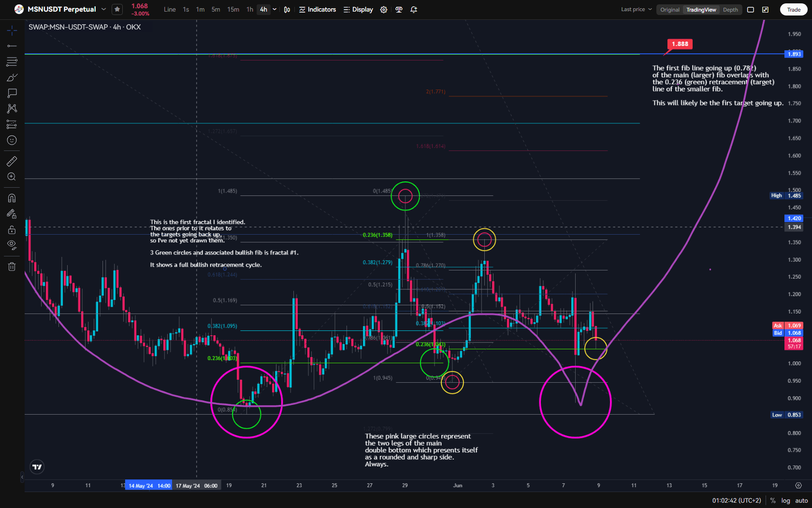Select the 5m timeframe
812x508 pixels.
point(216,9)
